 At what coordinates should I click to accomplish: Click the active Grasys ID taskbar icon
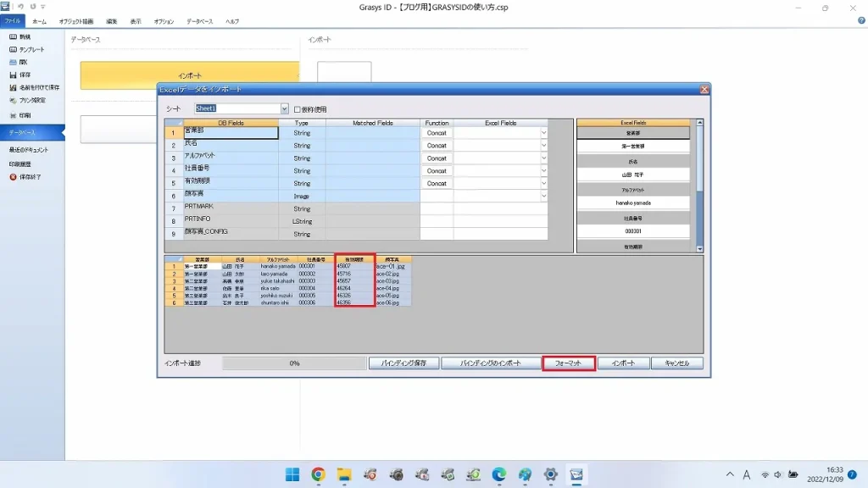pos(576,474)
